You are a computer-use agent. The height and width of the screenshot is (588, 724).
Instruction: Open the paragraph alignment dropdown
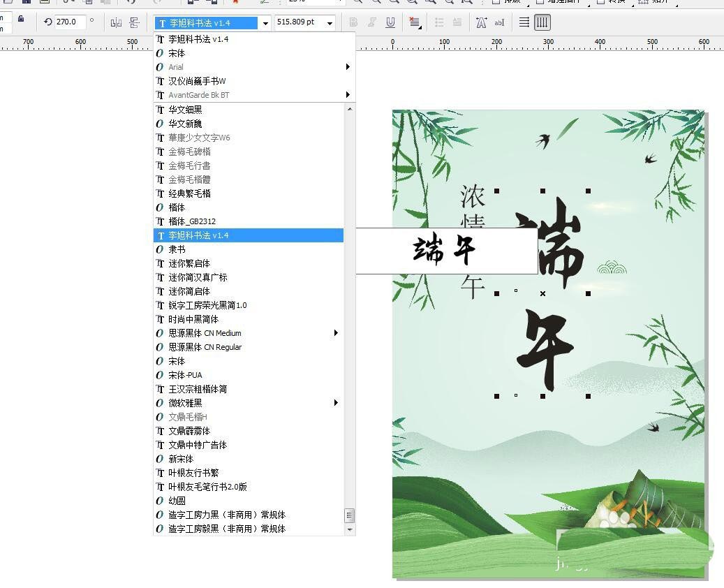(x=415, y=22)
